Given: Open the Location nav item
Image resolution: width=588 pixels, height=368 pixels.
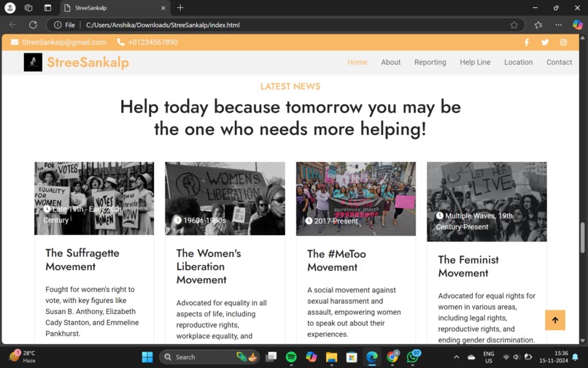Looking at the screenshot, I should click(518, 62).
